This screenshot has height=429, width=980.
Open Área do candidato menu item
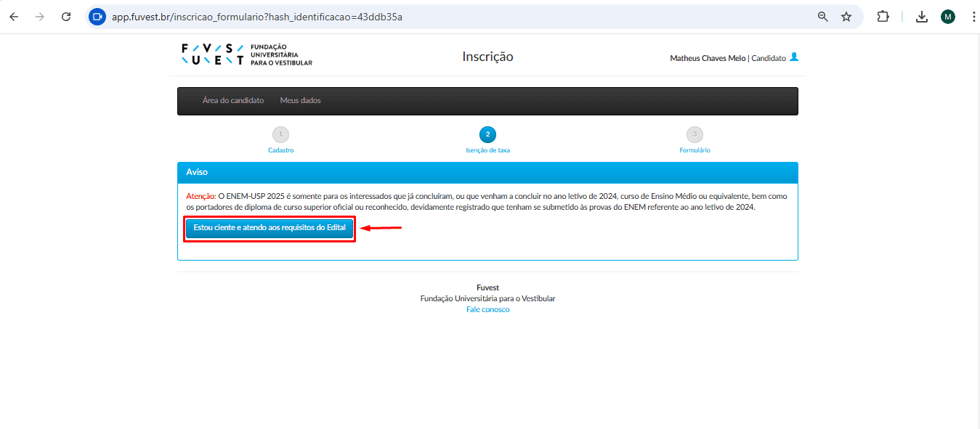[x=233, y=101]
